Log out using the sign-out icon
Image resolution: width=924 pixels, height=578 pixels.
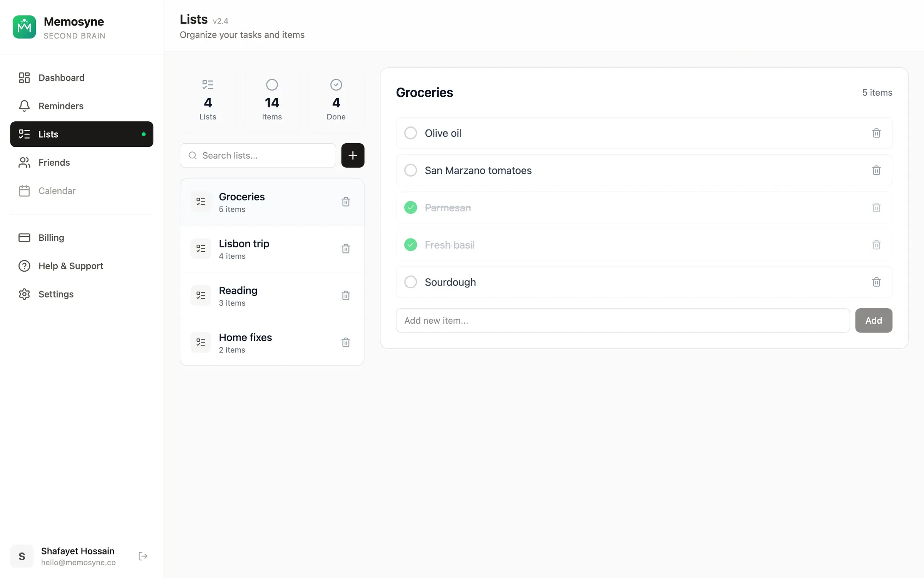click(x=143, y=556)
